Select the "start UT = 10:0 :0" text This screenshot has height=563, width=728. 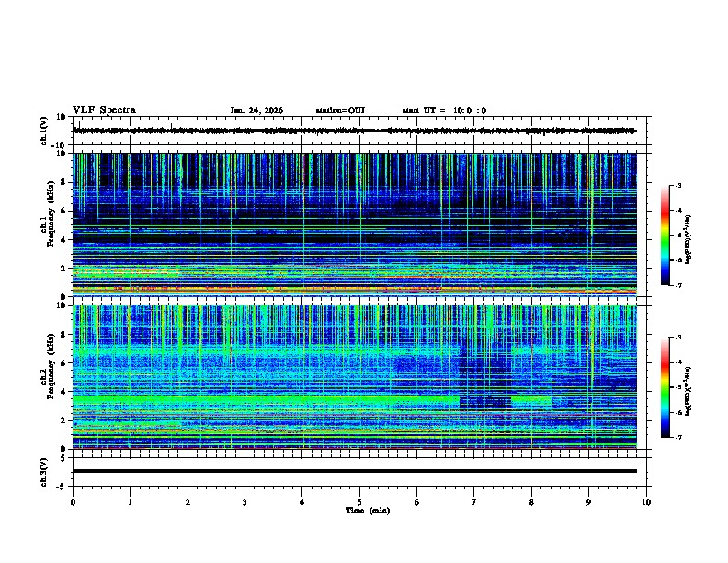pos(444,110)
